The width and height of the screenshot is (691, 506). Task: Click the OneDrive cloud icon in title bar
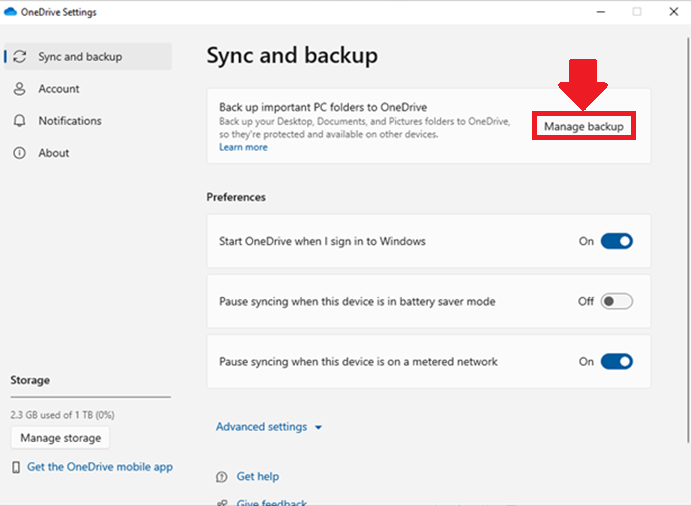click(10, 11)
